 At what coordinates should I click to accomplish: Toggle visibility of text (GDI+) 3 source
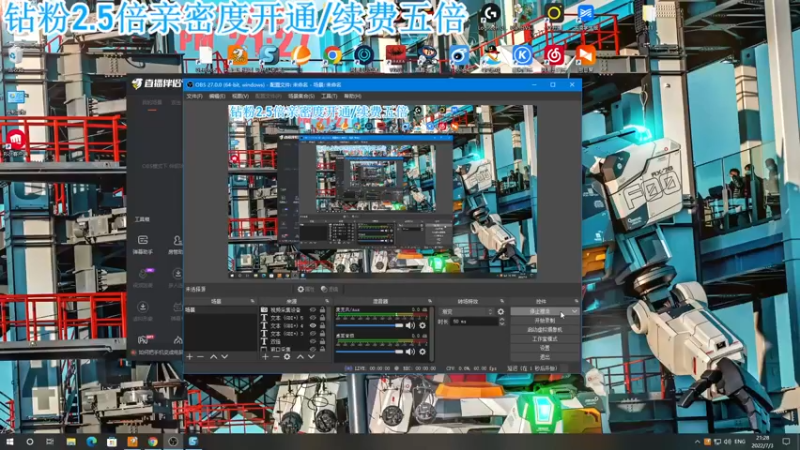313,334
